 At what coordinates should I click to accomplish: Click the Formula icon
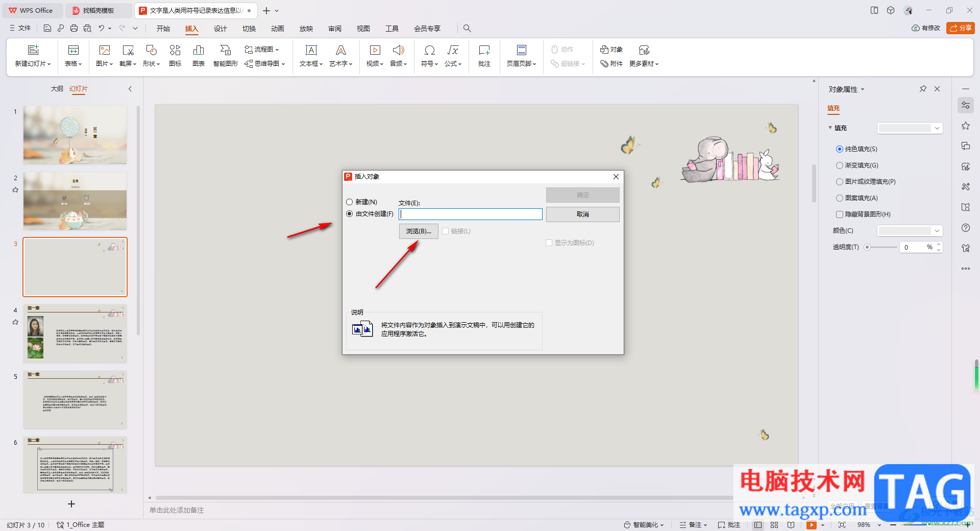pyautogui.click(x=453, y=50)
